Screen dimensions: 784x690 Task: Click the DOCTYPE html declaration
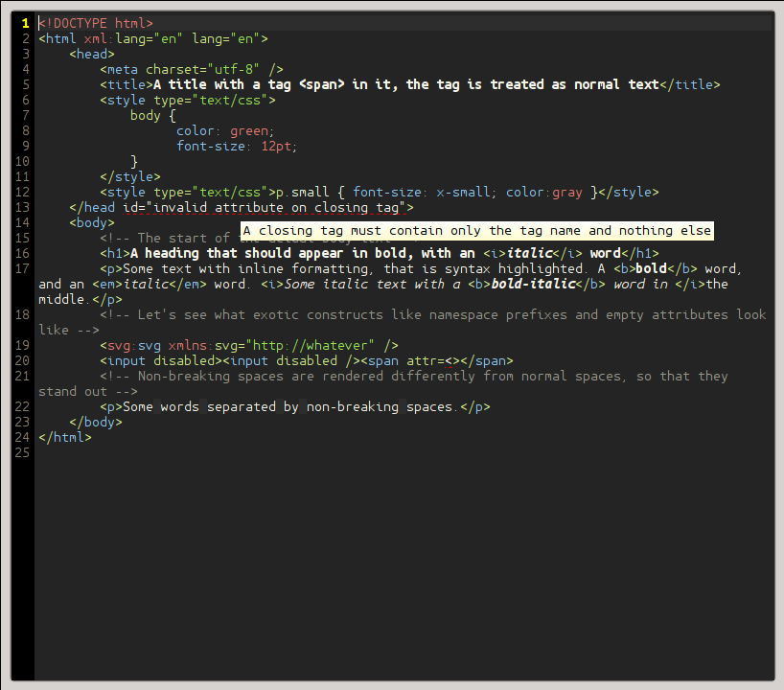pos(96,24)
